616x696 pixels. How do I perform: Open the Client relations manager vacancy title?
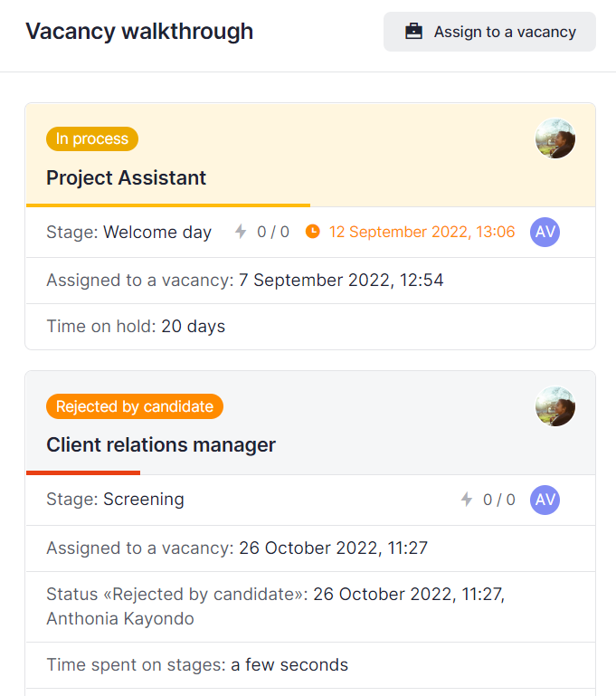(x=161, y=444)
